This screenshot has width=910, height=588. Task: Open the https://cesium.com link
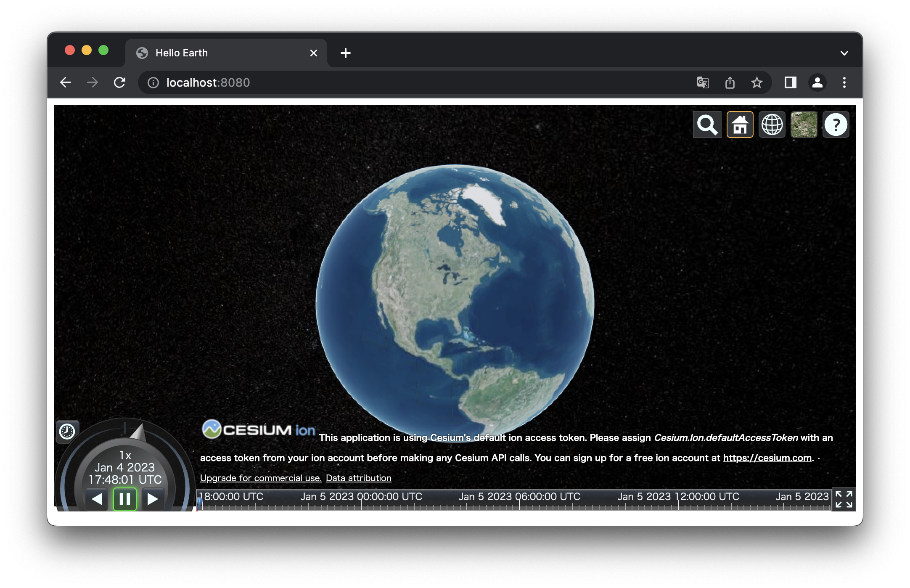pos(767,458)
